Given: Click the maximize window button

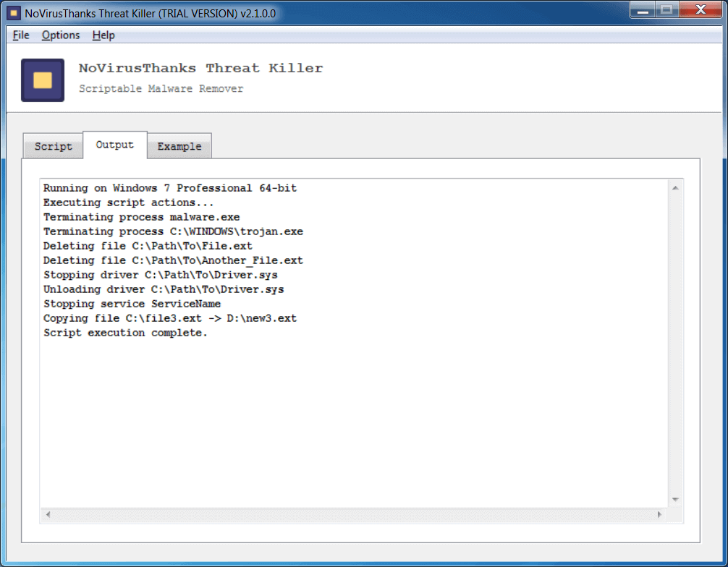Looking at the screenshot, I should tap(666, 10).
